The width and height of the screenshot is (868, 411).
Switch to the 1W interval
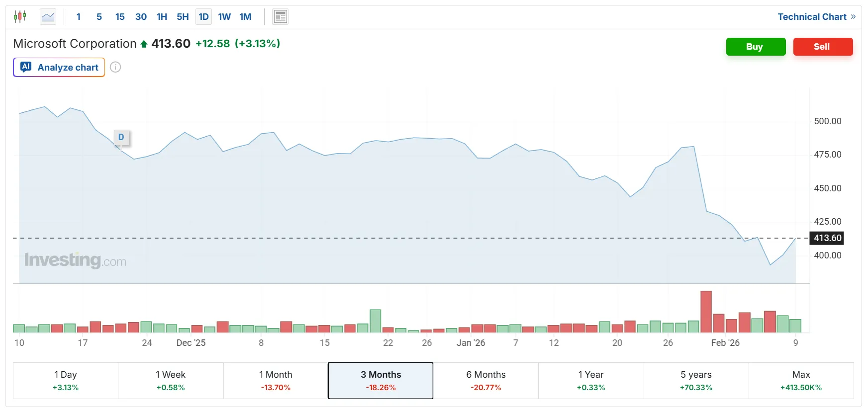(x=224, y=17)
